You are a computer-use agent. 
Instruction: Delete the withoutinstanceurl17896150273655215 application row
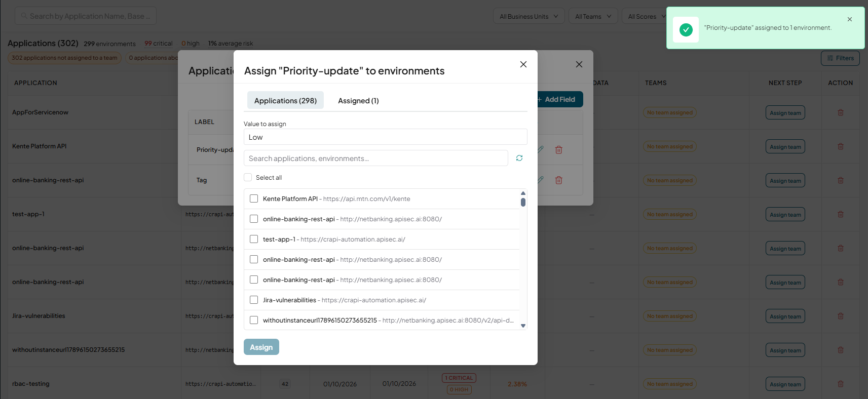(x=841, y=350)
